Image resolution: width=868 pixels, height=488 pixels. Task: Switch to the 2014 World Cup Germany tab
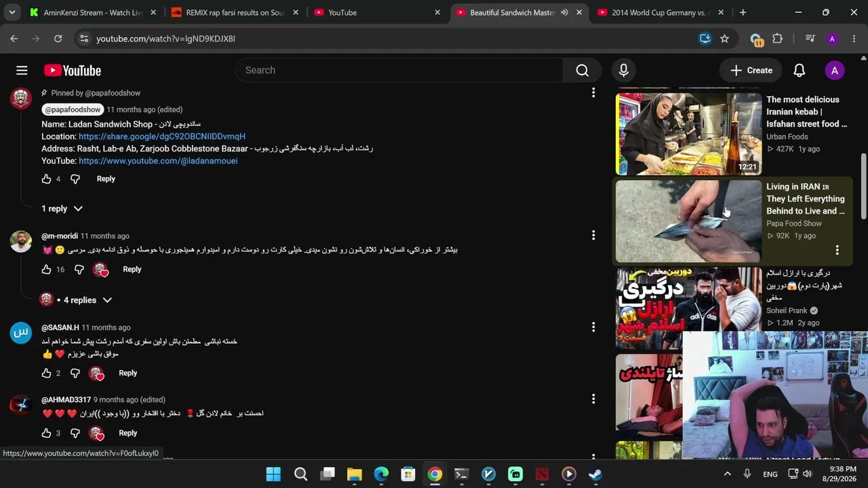[x=660, y=12]
